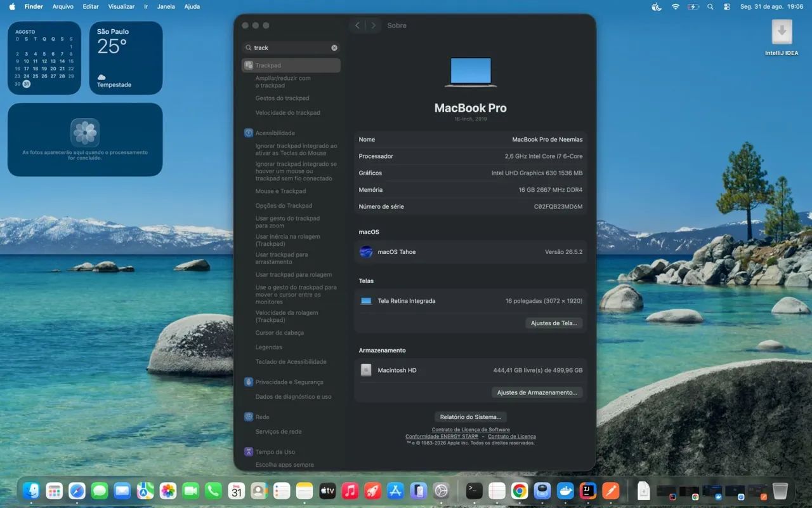Select 'Ampliar/reduzir com o trackpad' result
This screenshot has width=812, height=508.
click(283, 82)
